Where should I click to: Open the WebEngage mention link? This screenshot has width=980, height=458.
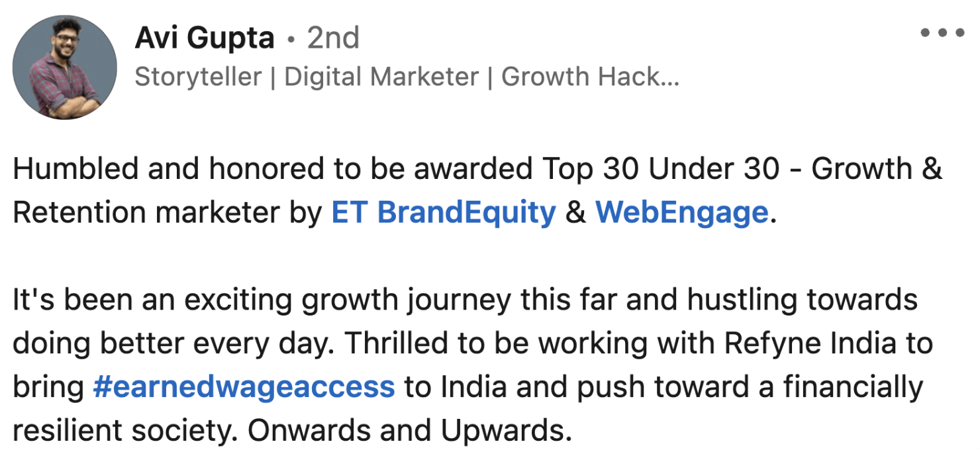coord(681,213)
